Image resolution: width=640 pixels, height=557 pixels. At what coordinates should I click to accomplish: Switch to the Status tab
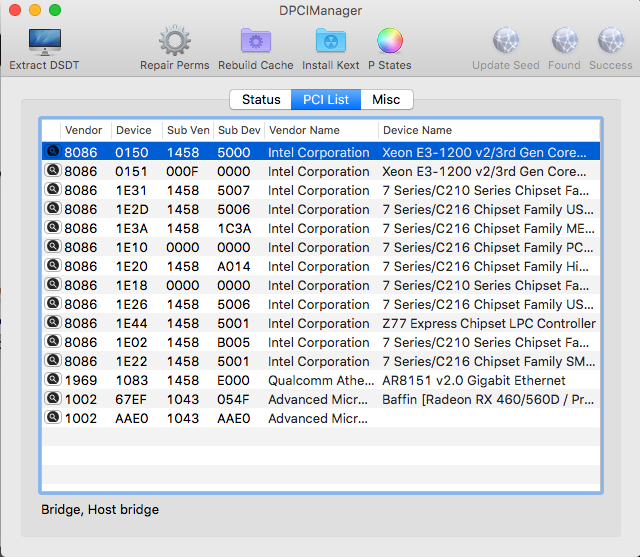261,100
